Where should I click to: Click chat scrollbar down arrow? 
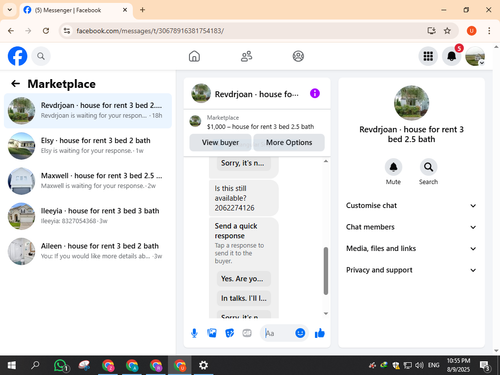point(326,313)
